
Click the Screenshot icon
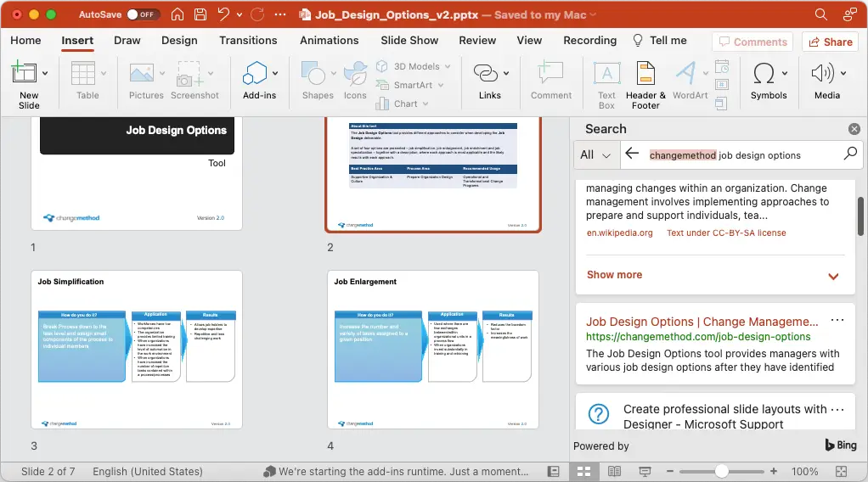(189, 74)
